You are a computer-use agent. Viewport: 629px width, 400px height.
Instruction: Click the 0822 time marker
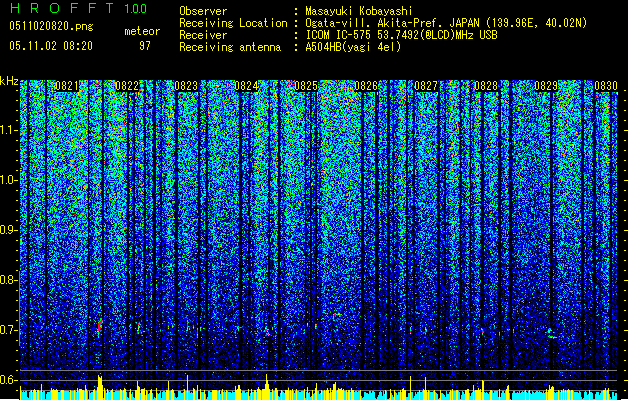pos(127,86)
